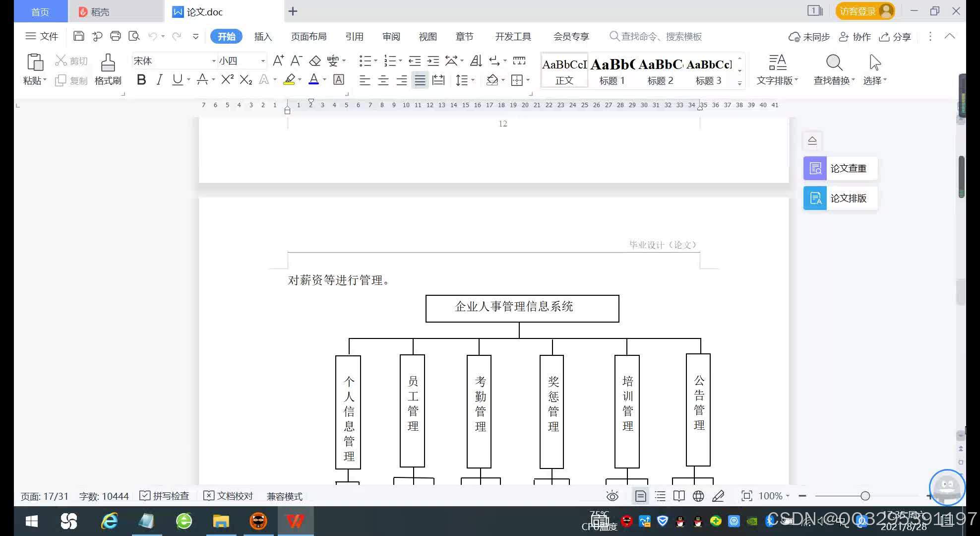The image size is (980, 536).
Task: Click the zoom slider handle
Action: 865,496
